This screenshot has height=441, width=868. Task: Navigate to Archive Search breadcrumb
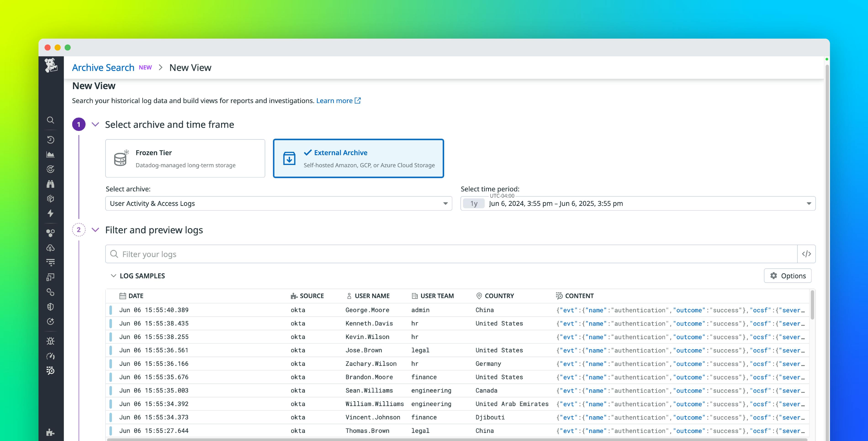click(103, 67)
